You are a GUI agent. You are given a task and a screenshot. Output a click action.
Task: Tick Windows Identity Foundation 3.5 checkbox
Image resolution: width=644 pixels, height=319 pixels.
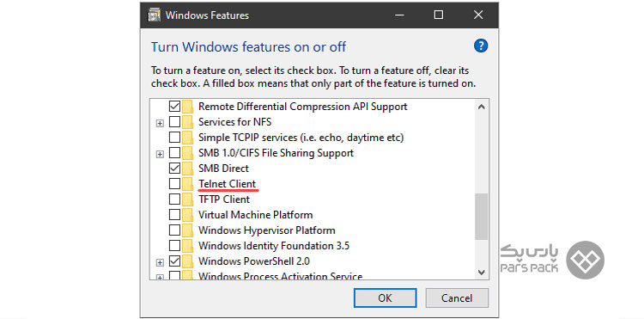(174, 246)
